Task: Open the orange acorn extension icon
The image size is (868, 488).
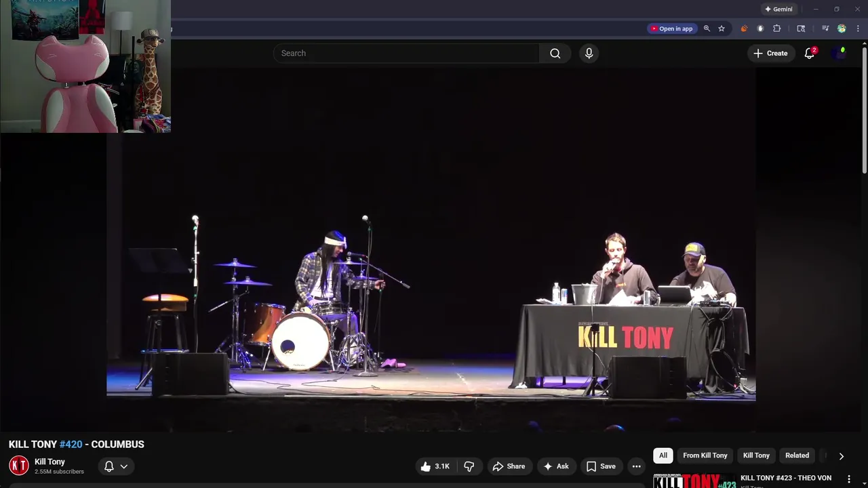Action: [744, 28]
